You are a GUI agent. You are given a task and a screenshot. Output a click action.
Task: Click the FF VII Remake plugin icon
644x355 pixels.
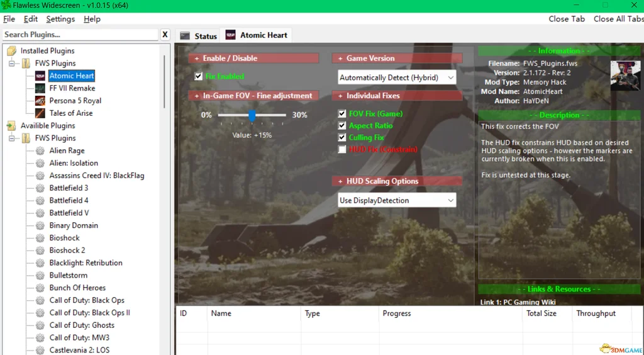(x=40, y=88)
